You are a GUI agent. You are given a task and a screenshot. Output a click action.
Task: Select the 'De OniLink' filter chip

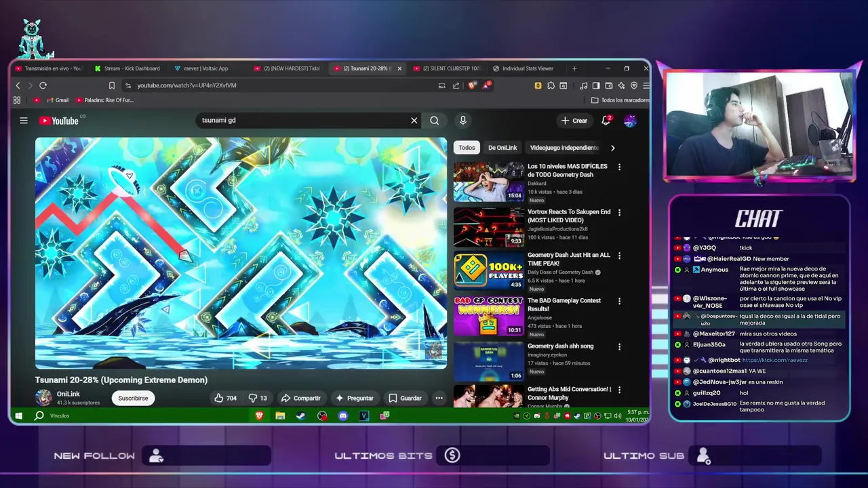502,148
